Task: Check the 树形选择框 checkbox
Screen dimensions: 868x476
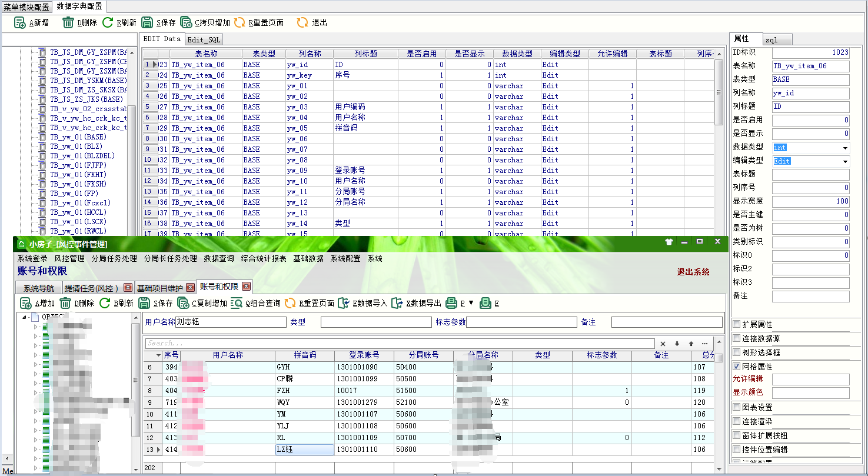Action: [x=737, y=352]
